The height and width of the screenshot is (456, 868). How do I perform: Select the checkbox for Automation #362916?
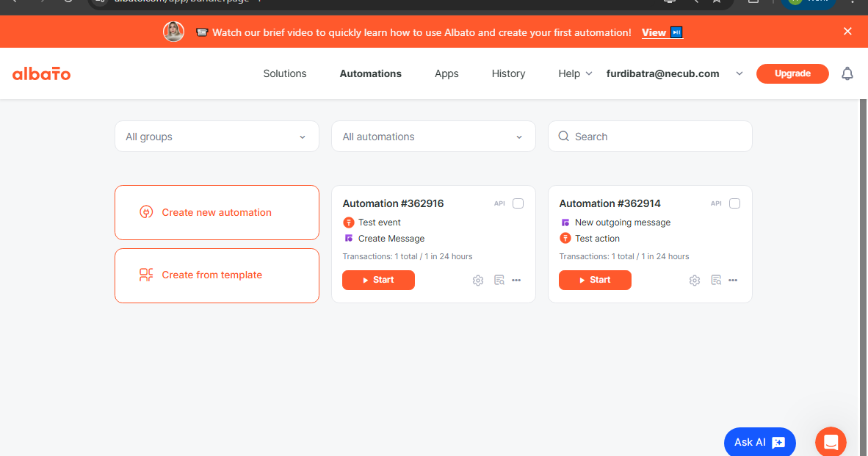(518, 203)
